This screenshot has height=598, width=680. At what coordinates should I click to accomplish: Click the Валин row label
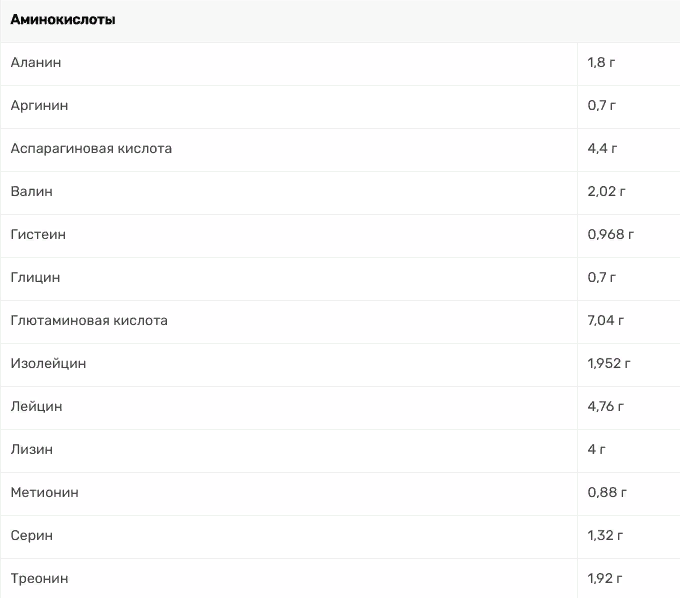(x=32, y=191)
